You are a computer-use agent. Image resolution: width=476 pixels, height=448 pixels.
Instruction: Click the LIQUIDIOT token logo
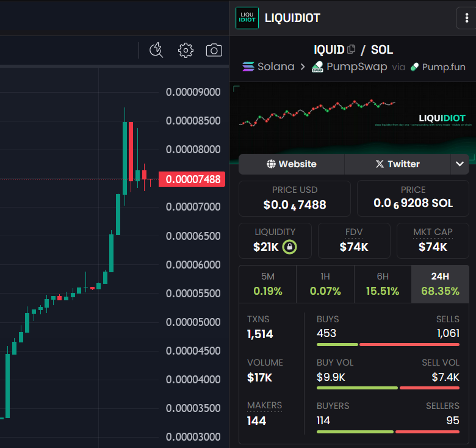(247, 18)
